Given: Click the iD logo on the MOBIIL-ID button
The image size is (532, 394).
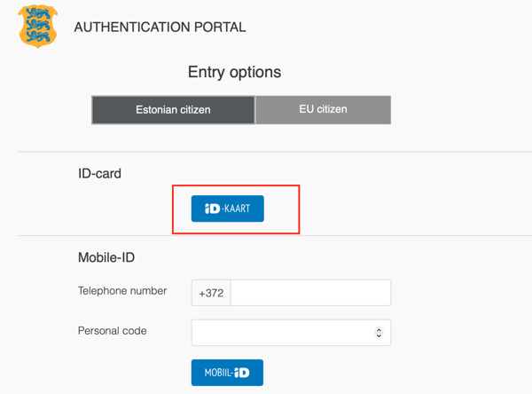Looking at the screenshot, I should (x=242, y=373).
